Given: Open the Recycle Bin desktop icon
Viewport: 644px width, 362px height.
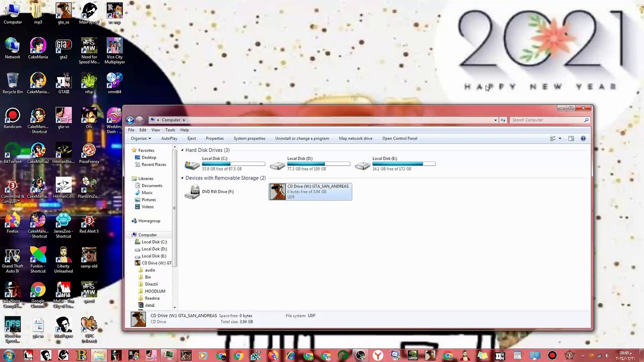Looking at the screenshot, I should click(x=13, y=83).
